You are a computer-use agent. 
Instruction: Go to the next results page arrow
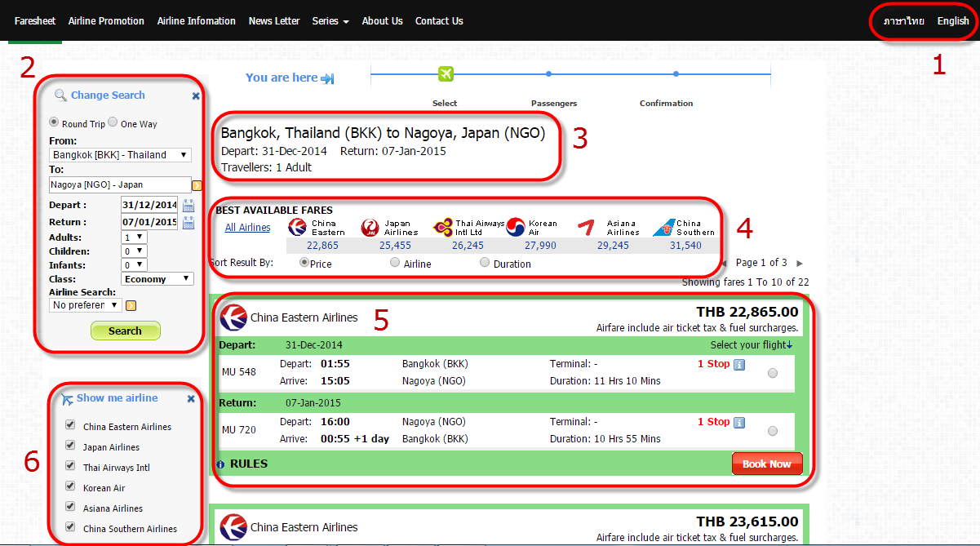tap(800, 264)
